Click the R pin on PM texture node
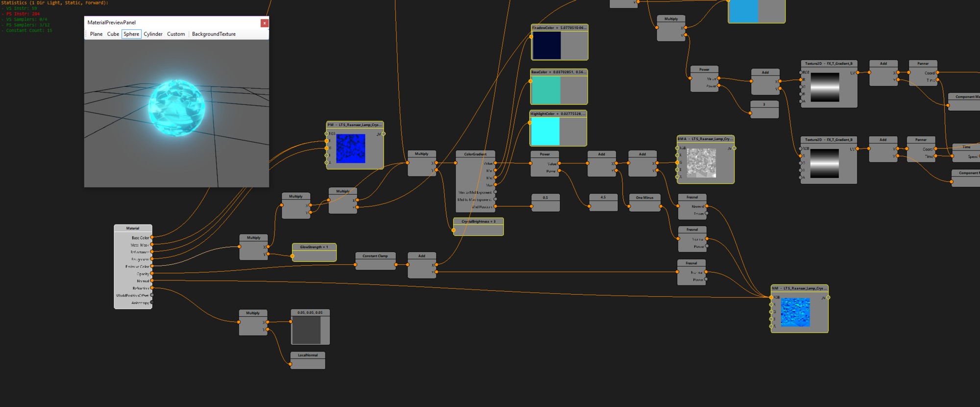 pos(327,141)
